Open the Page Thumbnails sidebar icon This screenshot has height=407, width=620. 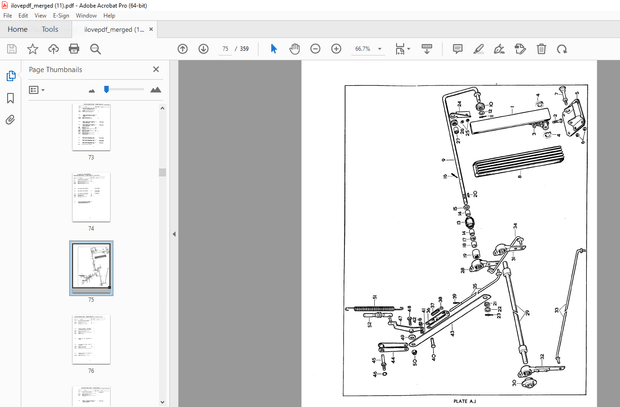pyautogui.click(x=11, y=76)
